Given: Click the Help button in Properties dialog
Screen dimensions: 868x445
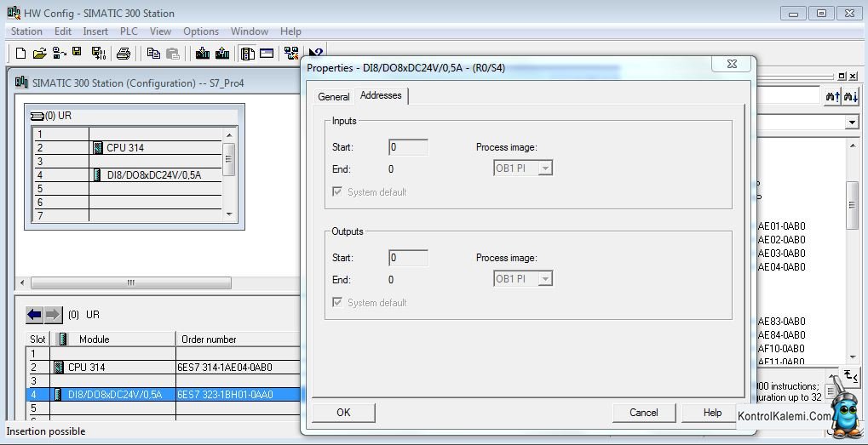Looking at the screenshot, I should 712,413.
